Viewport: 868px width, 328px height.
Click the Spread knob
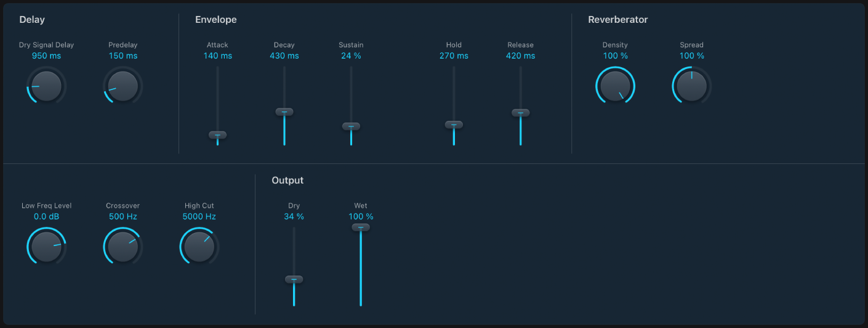[691, 86]
